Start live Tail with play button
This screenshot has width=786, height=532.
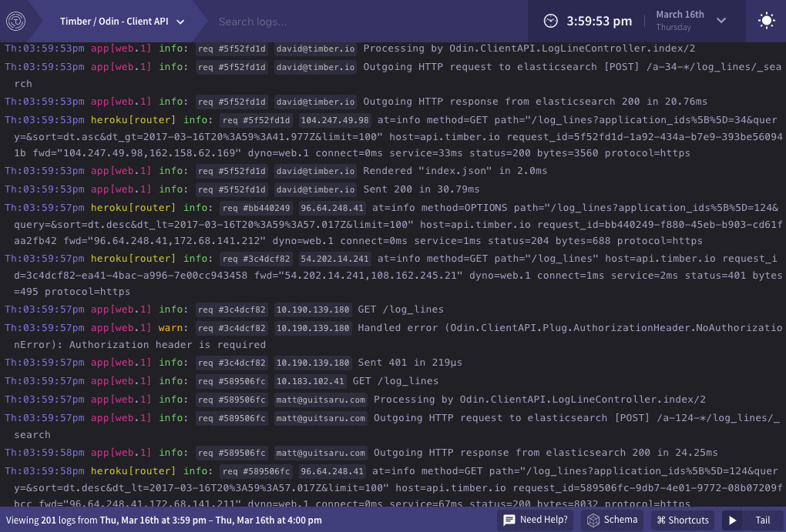[x=732, y=520]
